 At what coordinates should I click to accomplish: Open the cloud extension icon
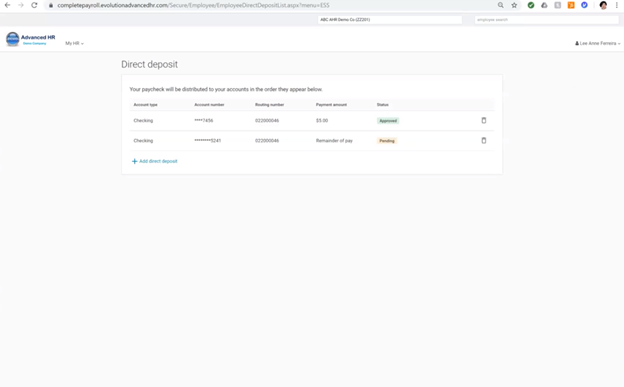(544, 5)
